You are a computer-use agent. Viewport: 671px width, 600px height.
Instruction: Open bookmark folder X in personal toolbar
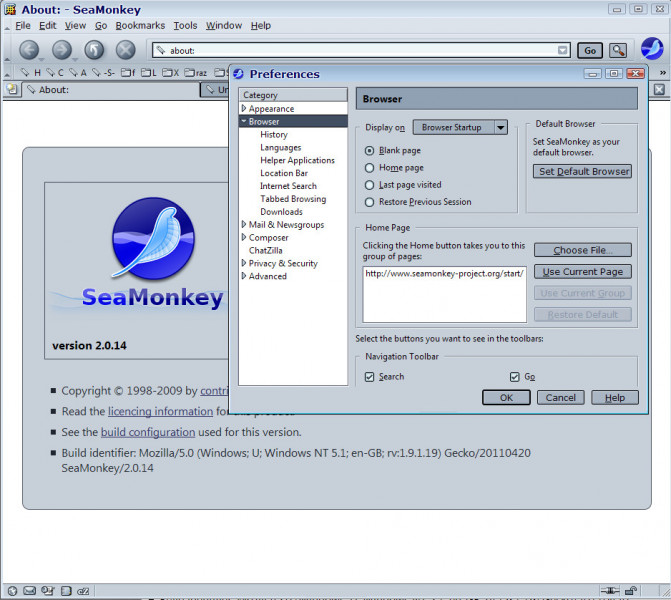click(170, 73)
